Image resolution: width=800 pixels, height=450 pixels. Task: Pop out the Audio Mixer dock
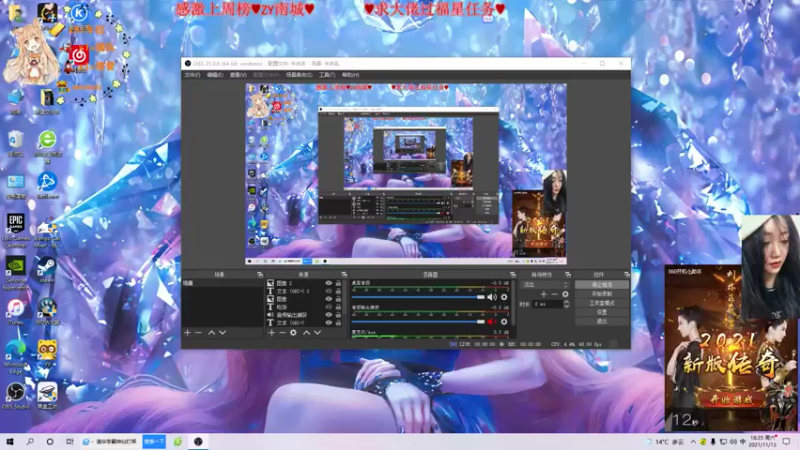[513, 274]
